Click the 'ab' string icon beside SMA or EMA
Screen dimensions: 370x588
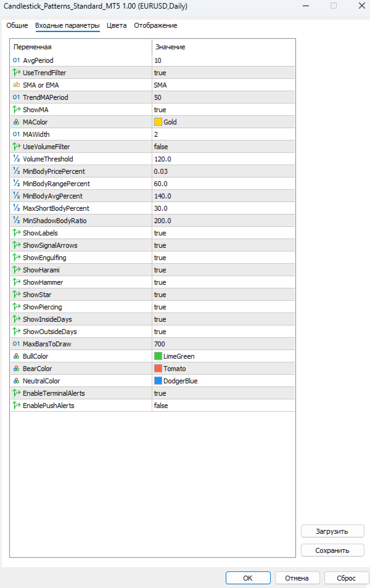(16, 85)
